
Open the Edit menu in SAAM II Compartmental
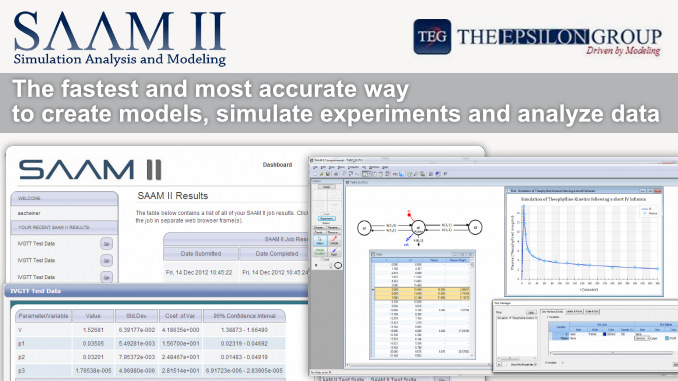click(323, 167)
